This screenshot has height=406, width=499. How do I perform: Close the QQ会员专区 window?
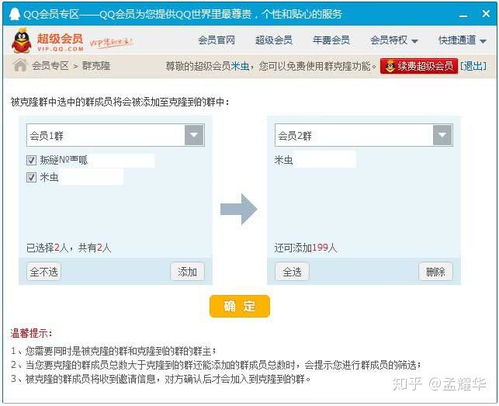tap(486, 14)
